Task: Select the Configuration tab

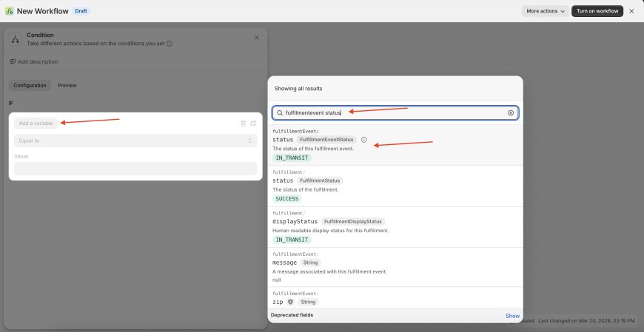Action: [30, 86]
